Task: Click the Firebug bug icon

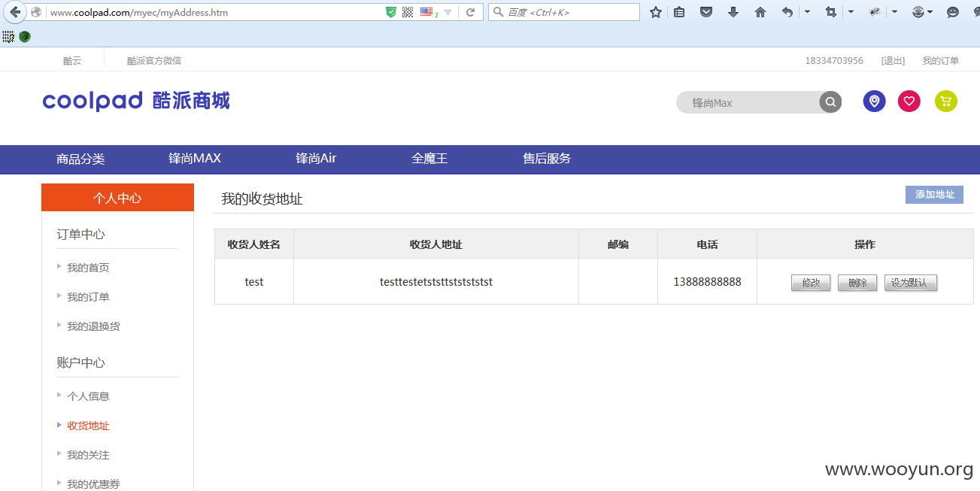Action: (x=875, y=12)
